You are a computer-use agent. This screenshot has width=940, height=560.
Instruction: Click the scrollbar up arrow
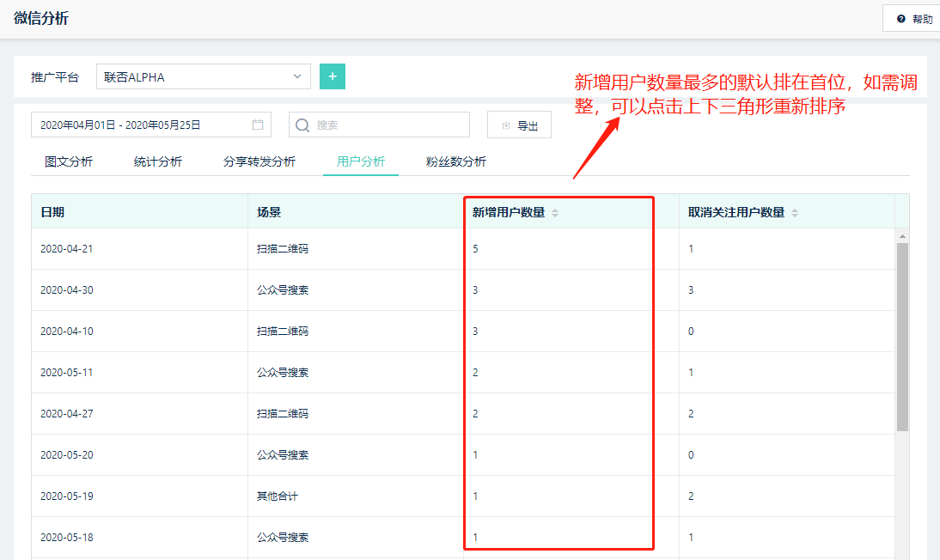tap(902, 237)
